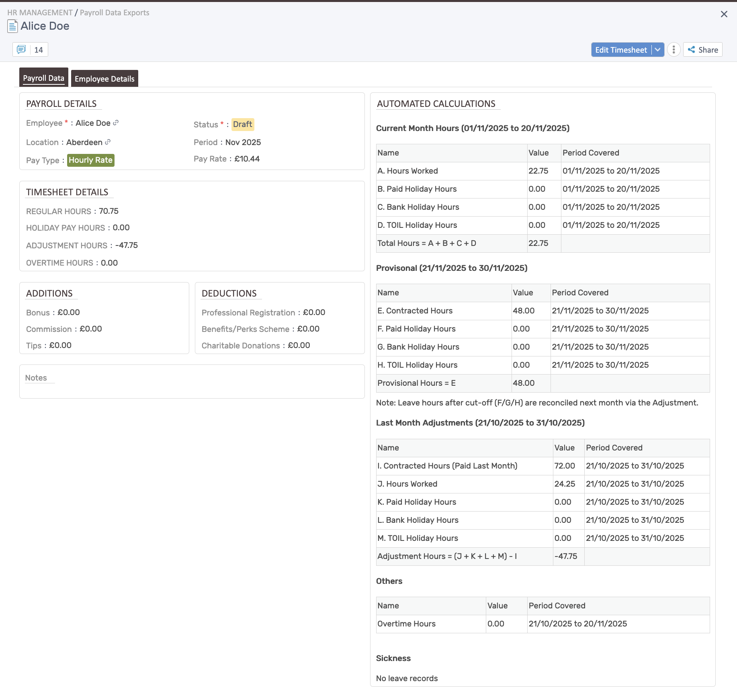Open comments via the speech bubble icon
Image resolution: width=737 pixels, height=700 pixels.
[x=21, y=49]
